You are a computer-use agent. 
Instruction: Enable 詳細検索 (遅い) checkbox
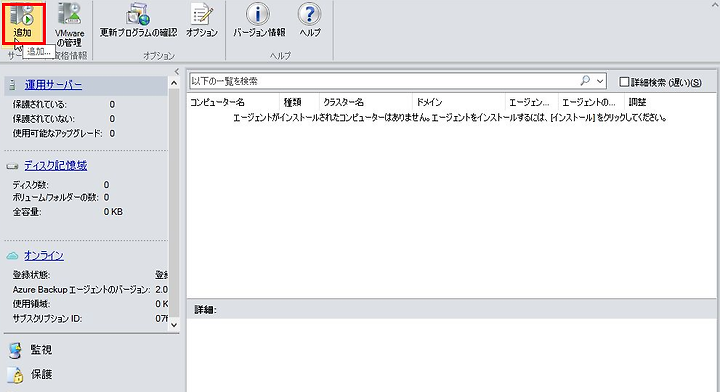[x=624, y=82]
